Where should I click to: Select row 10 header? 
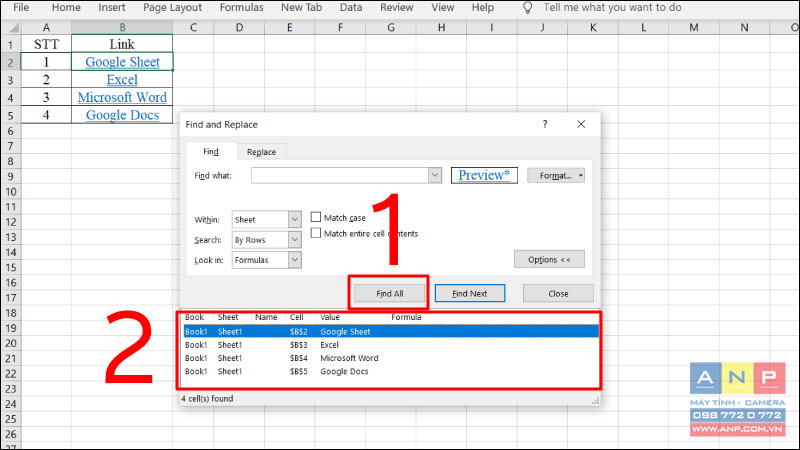point(11,192)
